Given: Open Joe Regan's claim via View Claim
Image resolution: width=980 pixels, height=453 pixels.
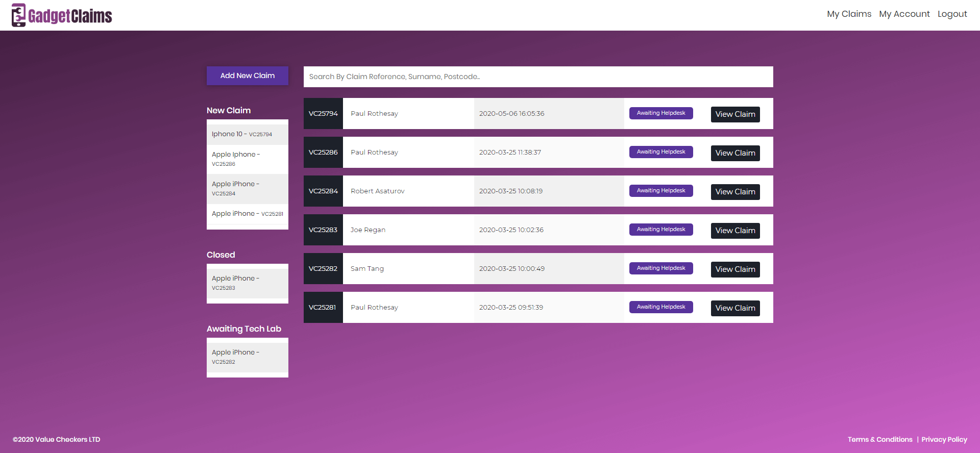Looking at the screenshot, I should click(735, 231).
